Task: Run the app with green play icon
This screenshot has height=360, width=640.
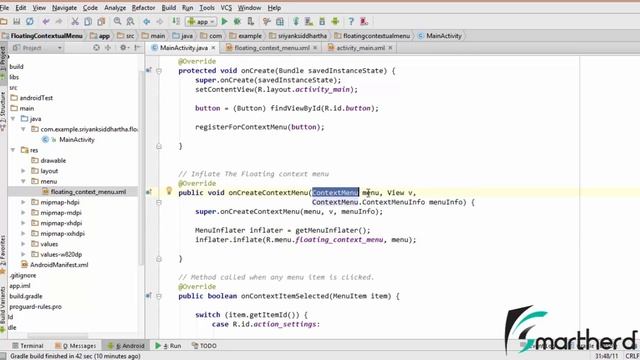Action: pos(224,22)
